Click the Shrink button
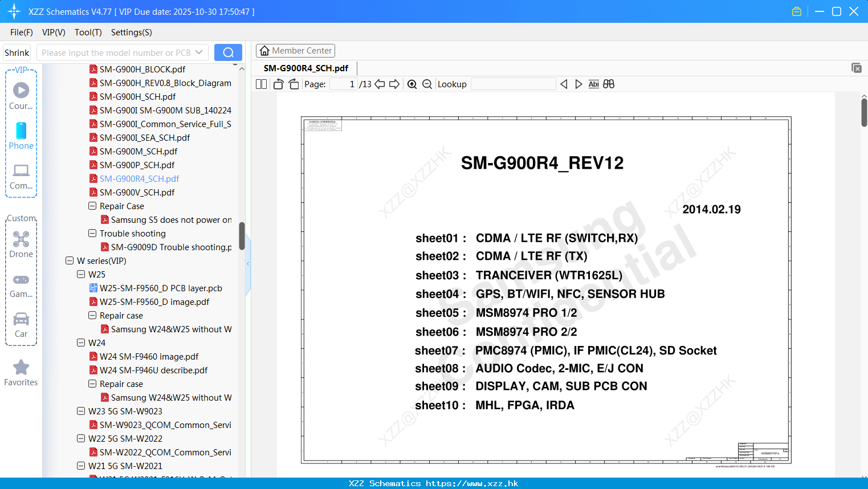Image resolution: width=868 pixels, height=489 pixels. (x=17, y=52)
